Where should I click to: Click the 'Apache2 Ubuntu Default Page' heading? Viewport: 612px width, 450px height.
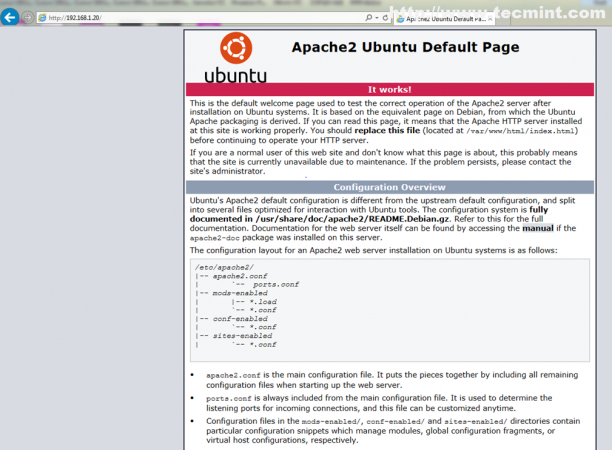(x=404, y=47)
